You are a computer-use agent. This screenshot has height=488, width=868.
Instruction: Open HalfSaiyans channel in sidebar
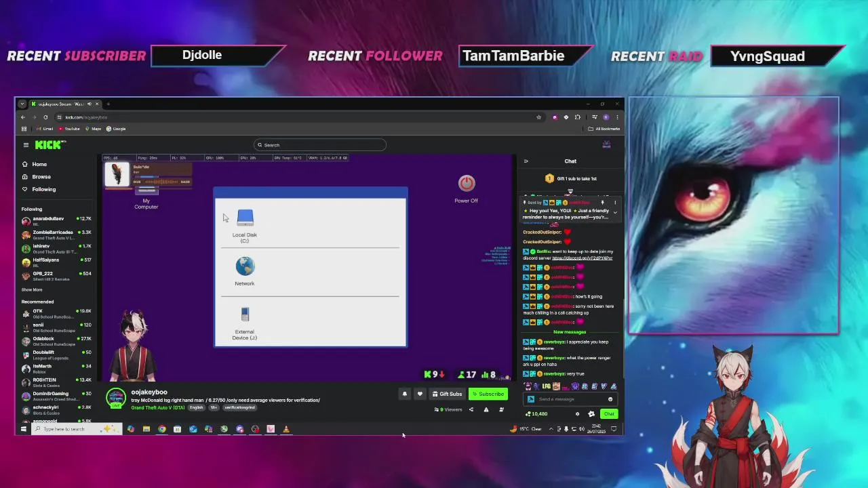pyautogui.click(x=56, y=262)
